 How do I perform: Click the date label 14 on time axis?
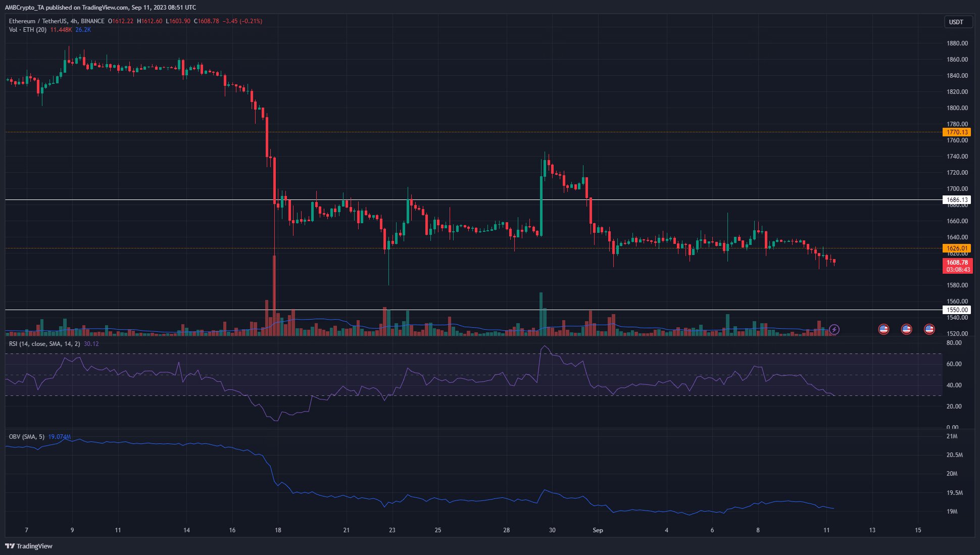(x=186, y=530)
